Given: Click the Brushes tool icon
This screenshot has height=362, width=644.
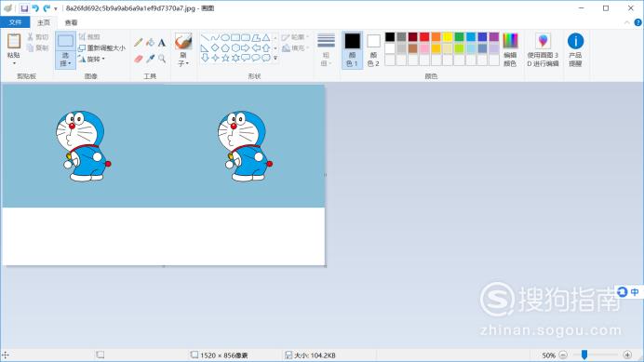Looking at the screenshot, I should coord(183,42).
